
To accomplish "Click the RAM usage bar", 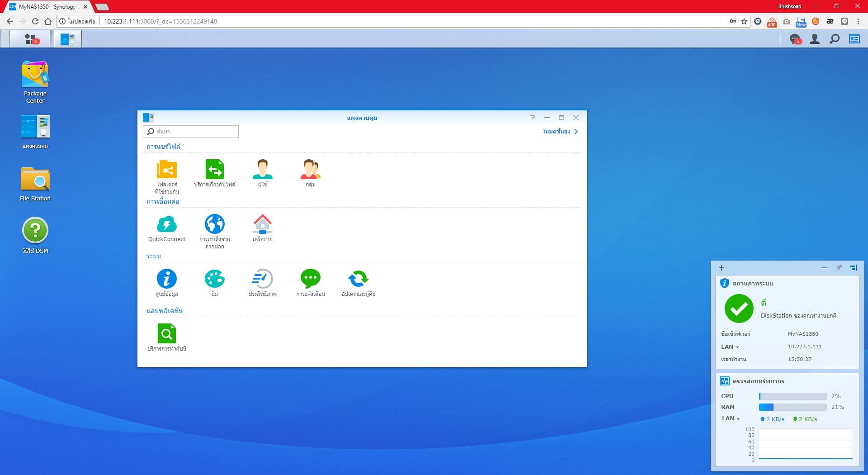I will coord(793,407).
